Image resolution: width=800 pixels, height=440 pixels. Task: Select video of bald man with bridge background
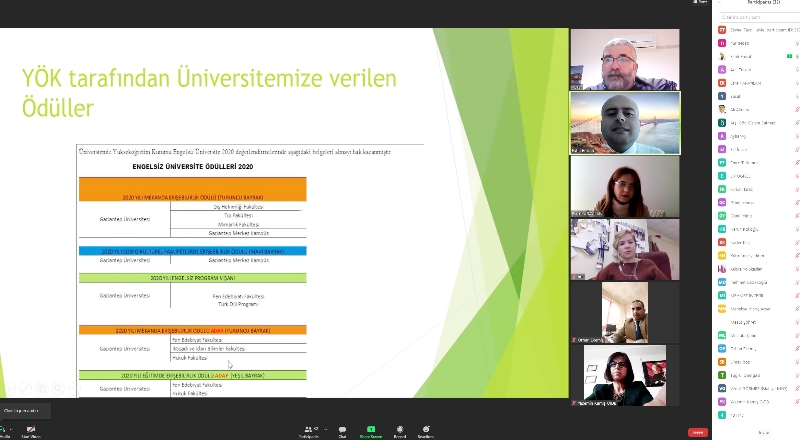click(625, 123)
